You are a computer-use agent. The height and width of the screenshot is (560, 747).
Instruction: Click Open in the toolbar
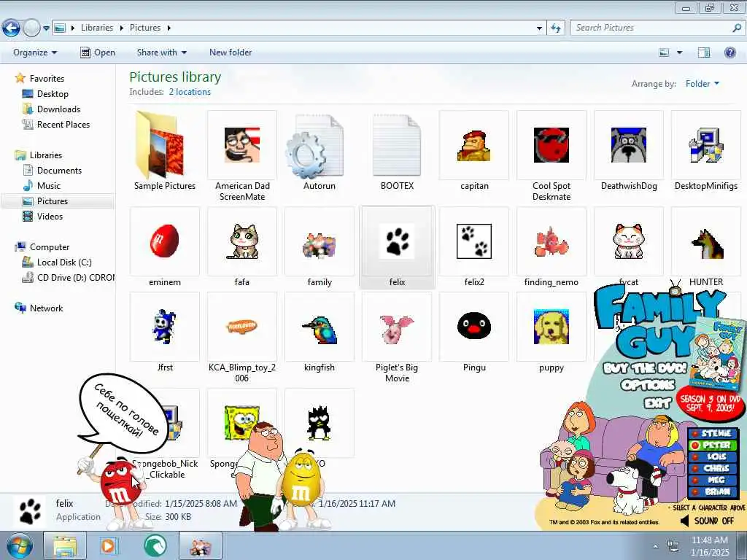98,52
